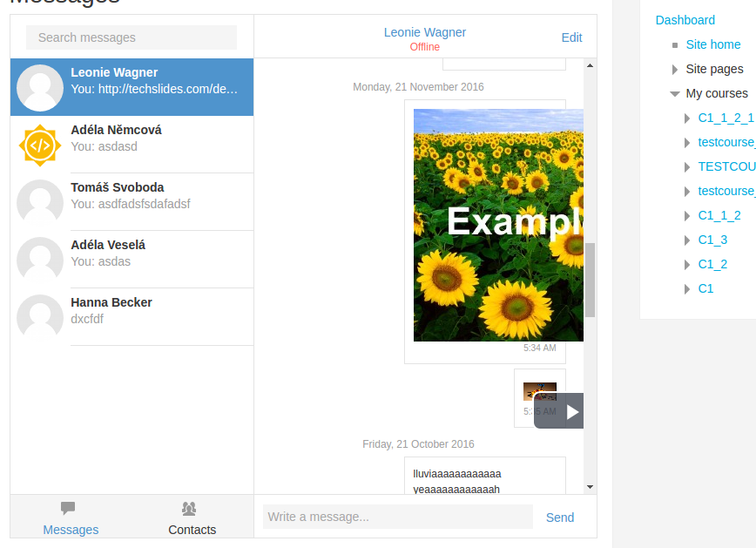This screenshot has width=756, height=548.
Task: Open the Adéla Veselá conversation
Action: tap(132, 259)
